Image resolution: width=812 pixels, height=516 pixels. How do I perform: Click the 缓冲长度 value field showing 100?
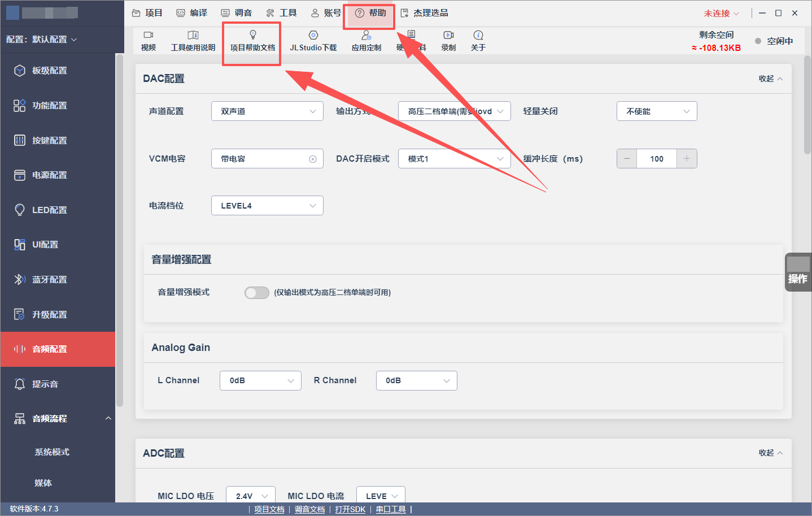(x=657, y=159)
